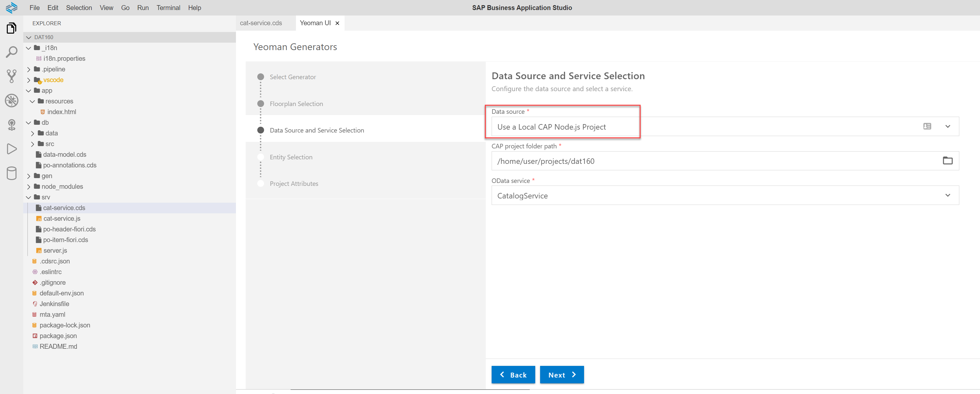This screenshot has width=980, height=394.
Task: Open po-item-fiori.cds file
Action: tap(65, 240)
